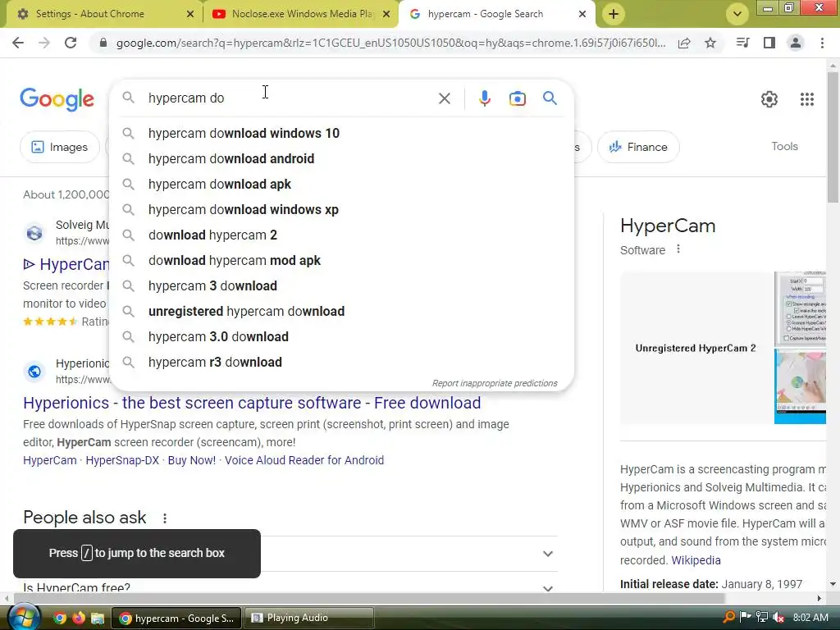Screen dimensions: 840x630
Task: Click inside the 'hypercam do' search field
Action: (290, 98)
